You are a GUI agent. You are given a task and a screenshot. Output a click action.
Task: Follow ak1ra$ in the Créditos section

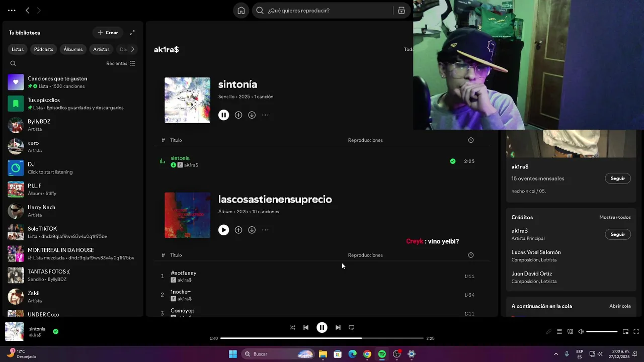617,234
